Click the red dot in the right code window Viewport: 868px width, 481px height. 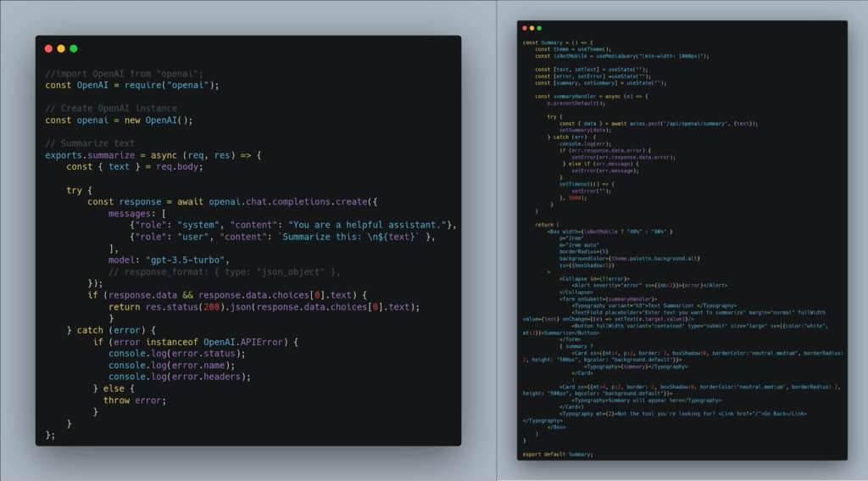click(x=526, y=28)
